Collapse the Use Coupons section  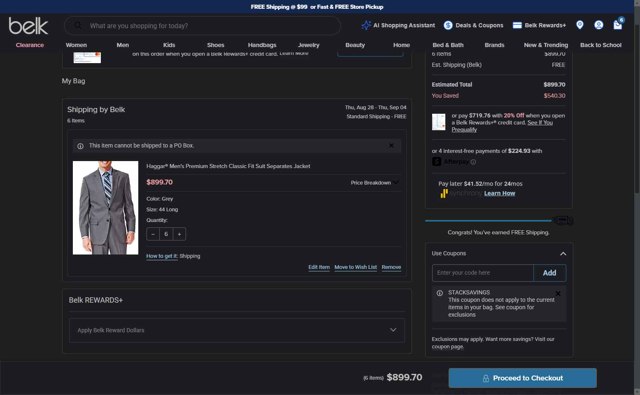click(563, 254)
